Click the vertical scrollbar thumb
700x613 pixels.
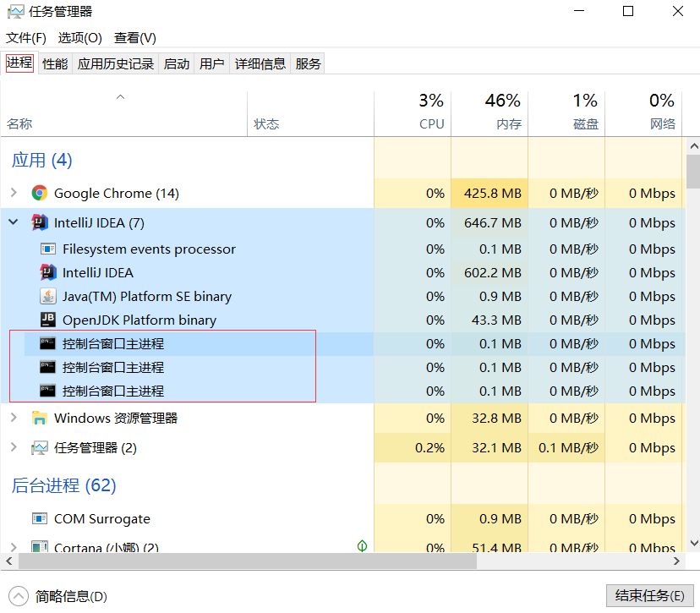click(694, 172)
